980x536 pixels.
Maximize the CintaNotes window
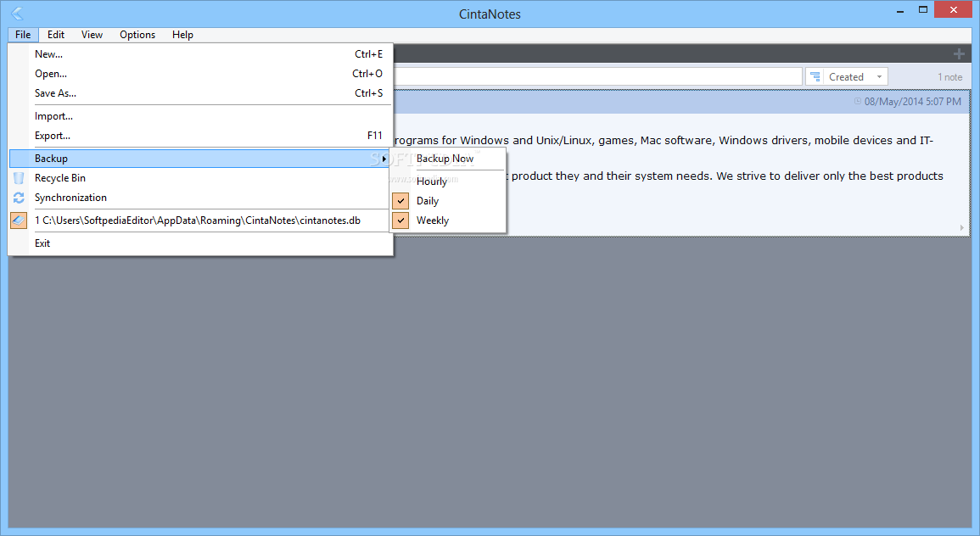(x=922, y=10)
